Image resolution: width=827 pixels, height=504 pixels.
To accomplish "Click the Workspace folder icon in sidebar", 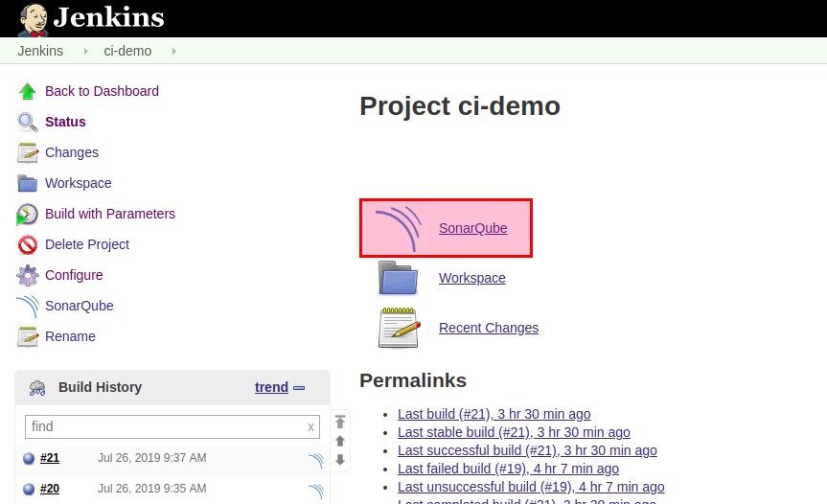I will click(28, 183).
